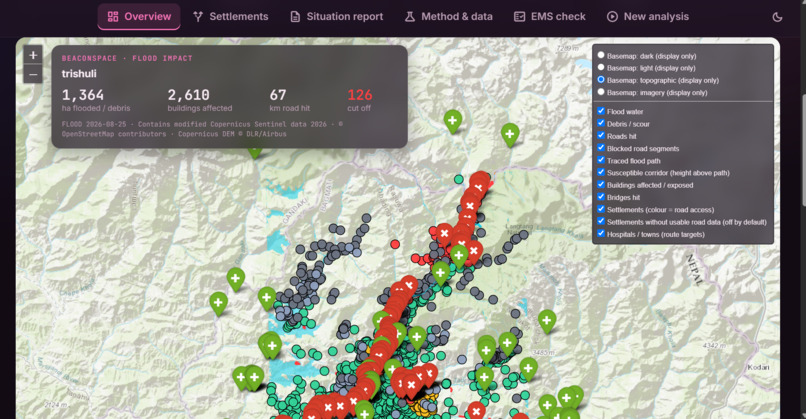Click the 1,364 ha flooded statistic
Viewport: 806px width, 419px height.
click(x=96, y=100)
